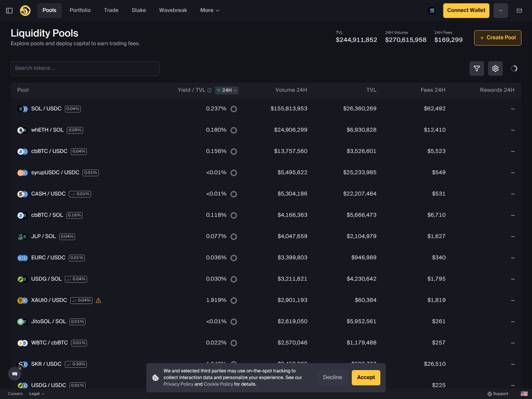Open the pool filter funnel icon
Screen dimensions: 532x399
pyautogui.click(x=477, y=68)
